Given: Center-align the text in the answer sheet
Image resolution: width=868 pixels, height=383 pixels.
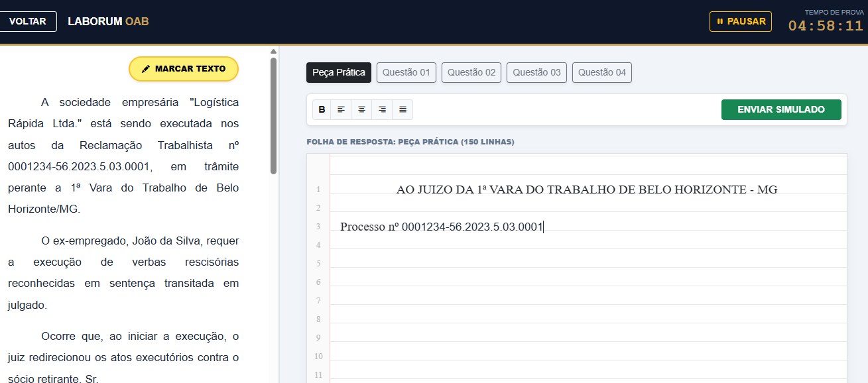Looking at the screenshot, I should (361, 109).
